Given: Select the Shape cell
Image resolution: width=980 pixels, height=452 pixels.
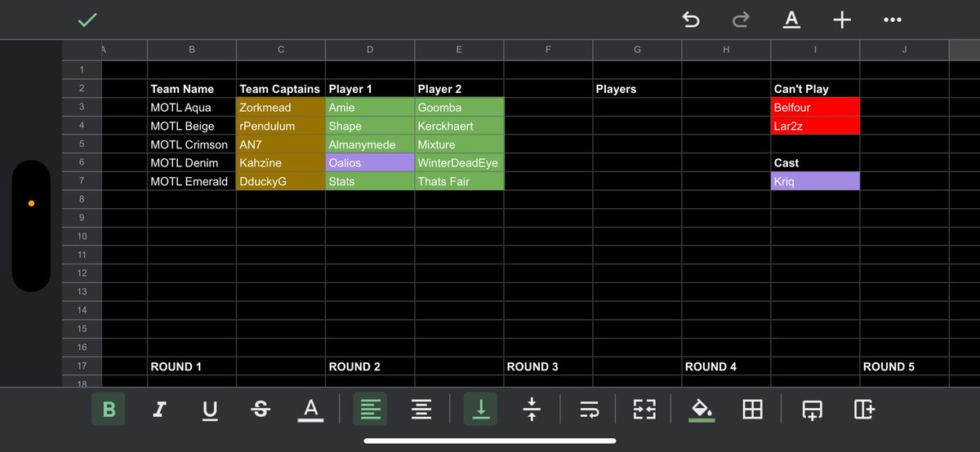Looking at the screenshot, I should click(x=370, y=126).
